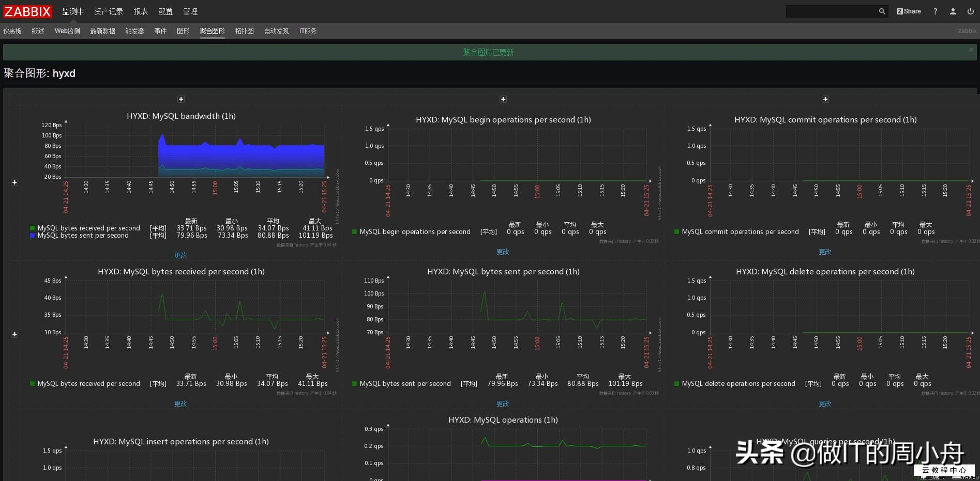Image resolution: width=980 pixels, height=481 pixels.
Task: Open the Zabbix Share link
Action: 909,11
